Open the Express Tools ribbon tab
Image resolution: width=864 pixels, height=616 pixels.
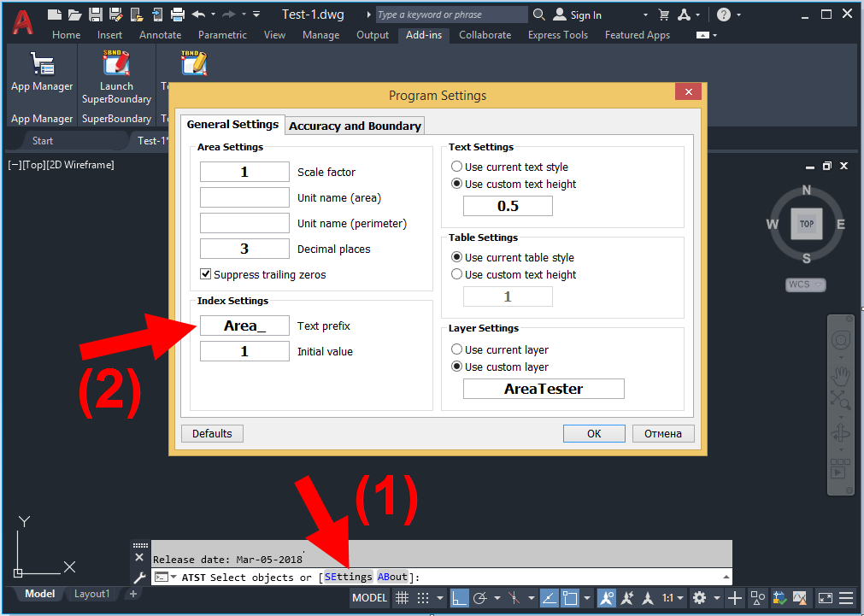(x=558, y=35)
